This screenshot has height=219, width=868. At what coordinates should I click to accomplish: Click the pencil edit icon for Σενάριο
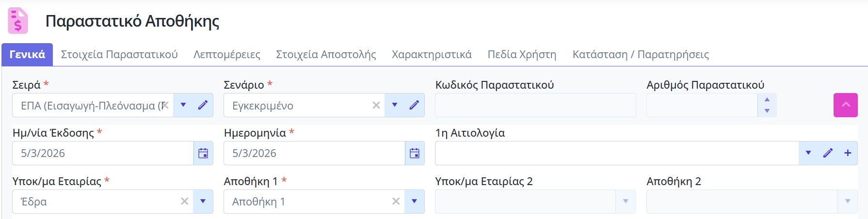click(x=414, y=105)
